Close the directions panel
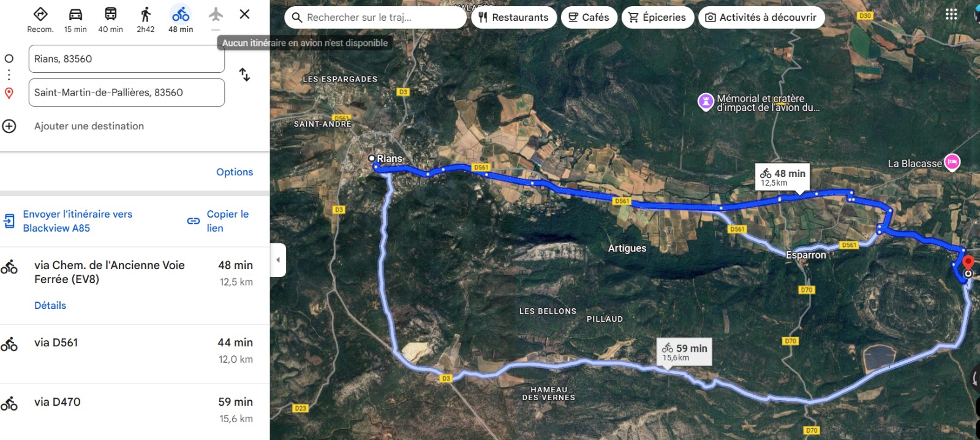 244,14
